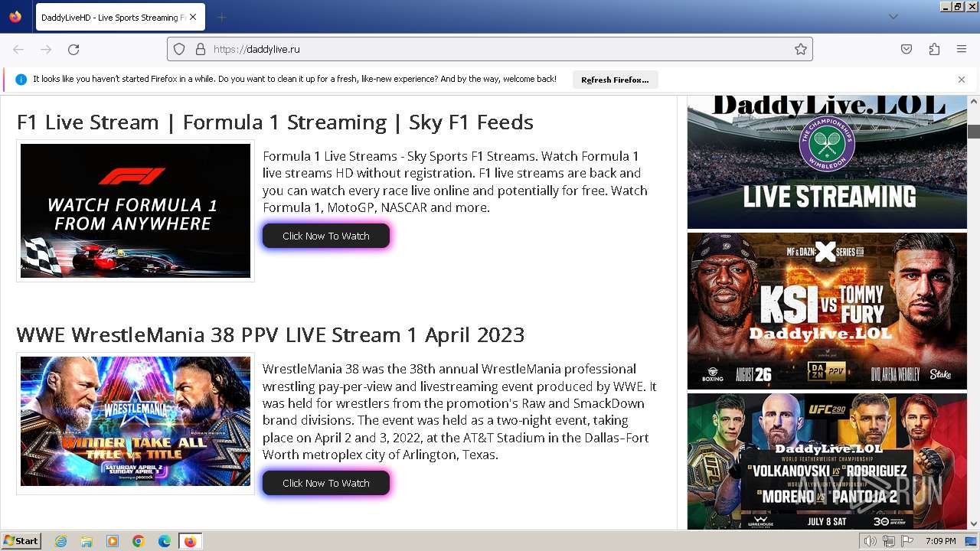This screenshot has width=980, height=551.
Task: Dismiss the Firefox refresh notification bar
Action: point(962,80)
